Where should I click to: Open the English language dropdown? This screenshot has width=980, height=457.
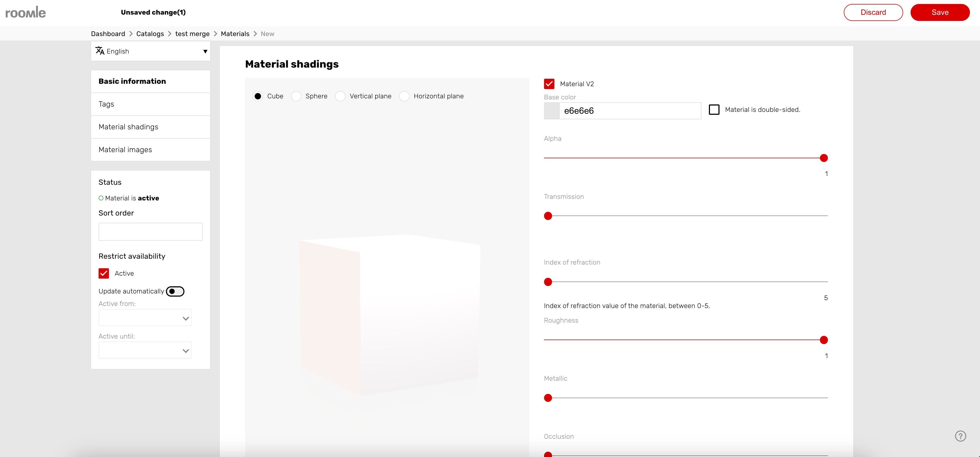pyautogui.click(x=151, y=51)
